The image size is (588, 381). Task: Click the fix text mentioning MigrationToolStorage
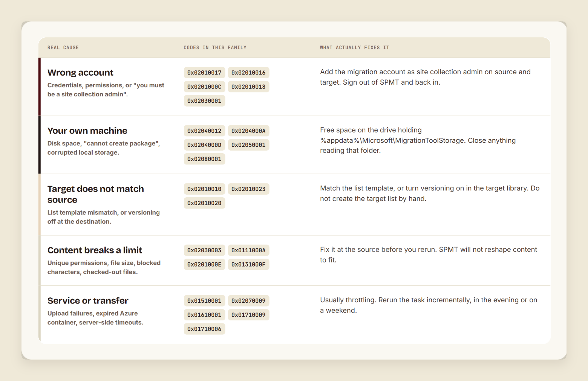(x=418, y=140)
